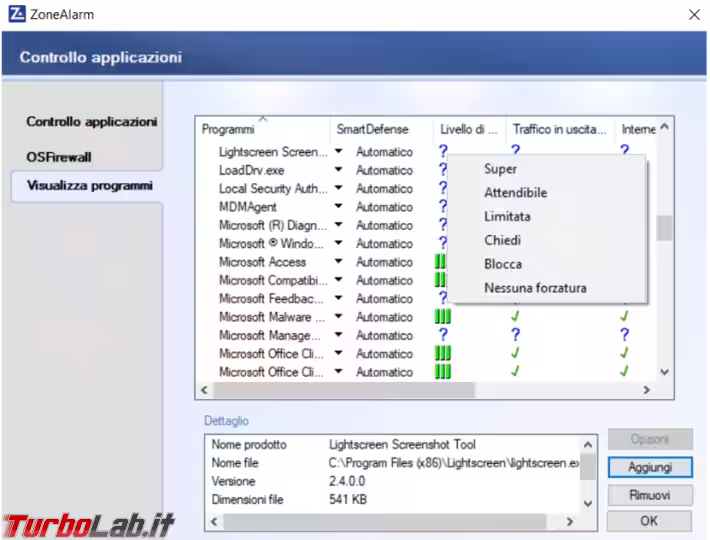Select the Microsoft Malware ... program row
Image resolution: width=710 pixels, height=540 pixels.
(272, 317)
